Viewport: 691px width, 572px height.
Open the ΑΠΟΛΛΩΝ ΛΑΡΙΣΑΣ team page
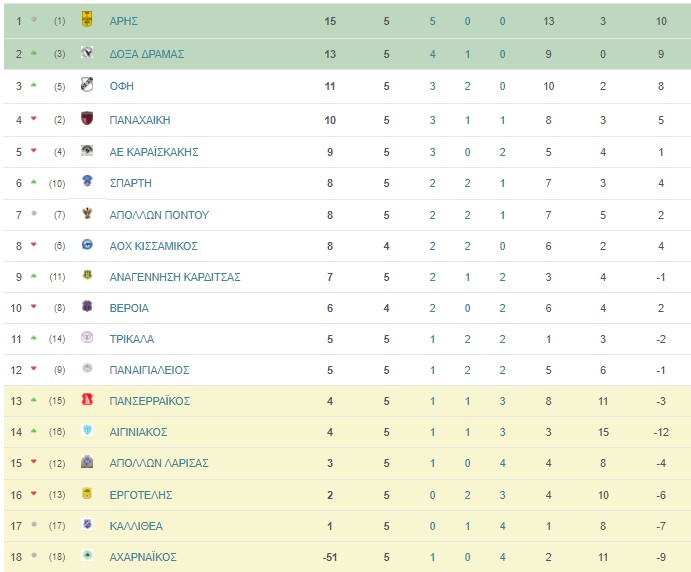click(x=159, y=463)
